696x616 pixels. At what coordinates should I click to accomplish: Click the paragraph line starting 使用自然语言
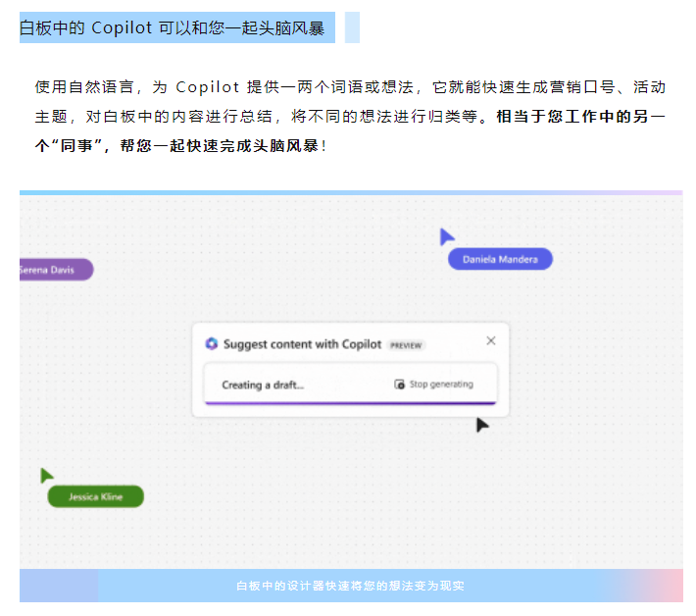tap(350, 87)
